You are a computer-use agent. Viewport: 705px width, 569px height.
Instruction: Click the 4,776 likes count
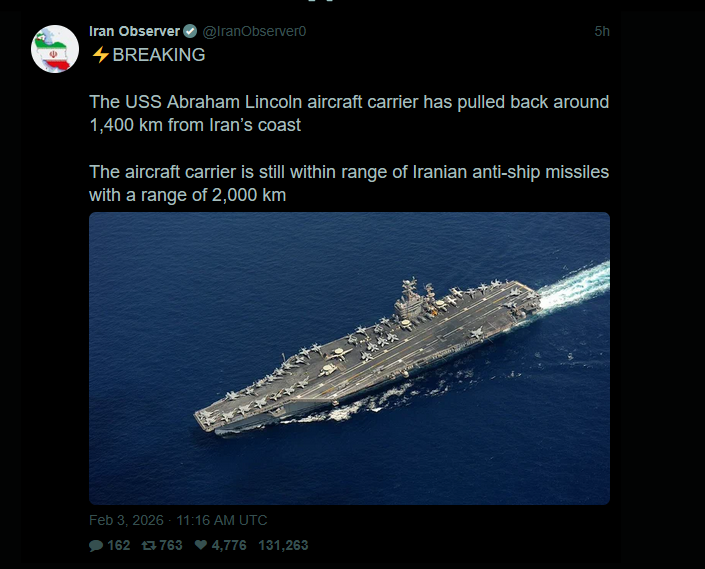230,546
